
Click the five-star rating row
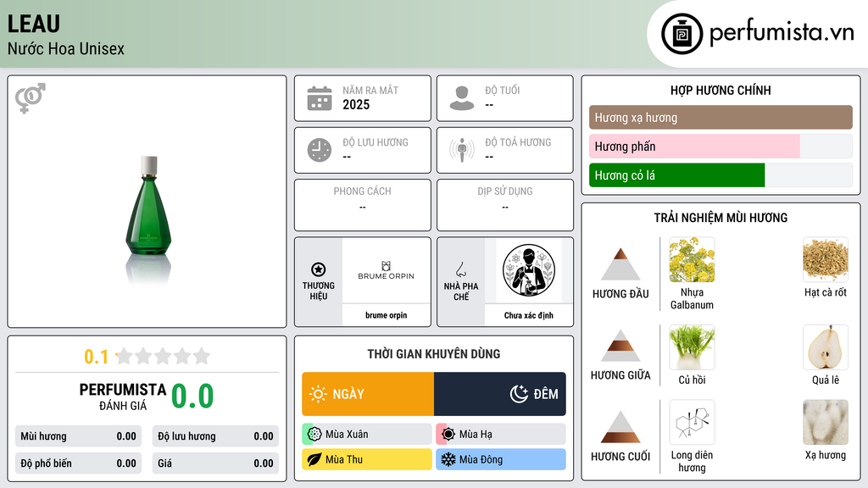pos(163,356)
